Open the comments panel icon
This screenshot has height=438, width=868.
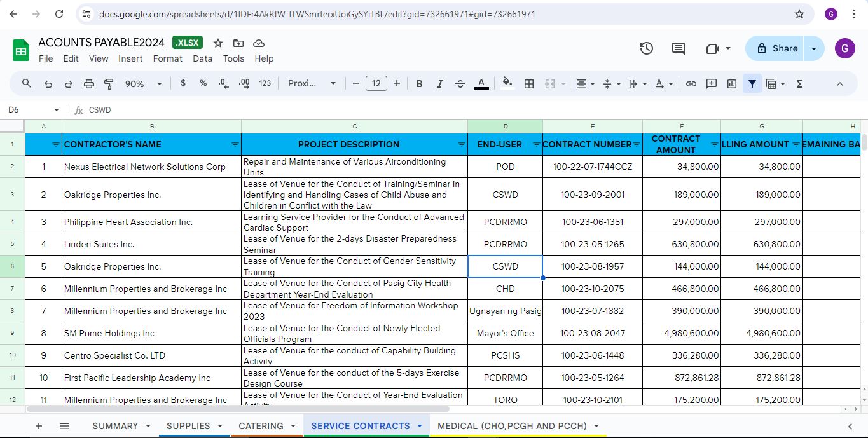(679, 48)
